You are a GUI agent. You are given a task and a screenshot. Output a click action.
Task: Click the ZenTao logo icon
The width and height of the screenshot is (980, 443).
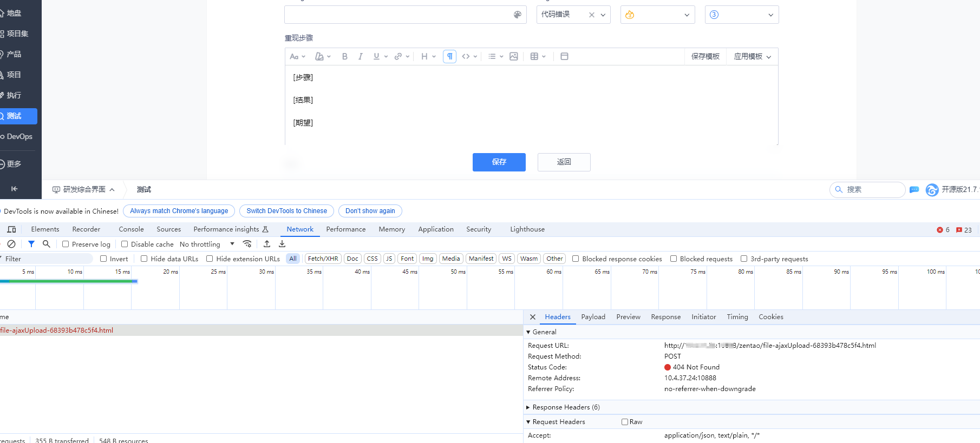932,190
